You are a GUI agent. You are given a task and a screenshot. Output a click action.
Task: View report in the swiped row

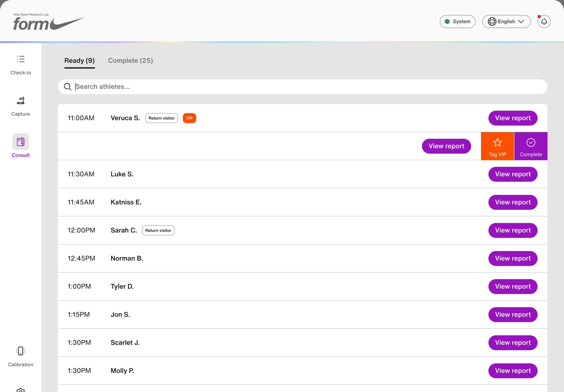(446, 146)
